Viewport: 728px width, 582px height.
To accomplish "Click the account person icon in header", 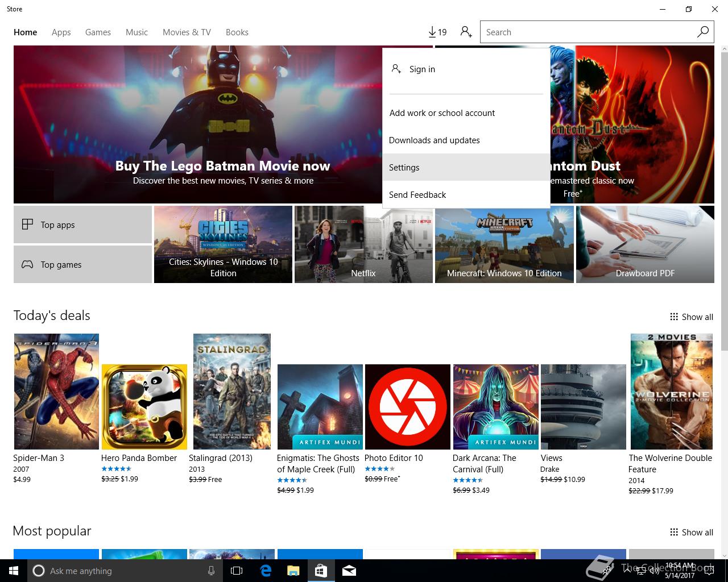I will pyautogui.click(x=466, y=32).
